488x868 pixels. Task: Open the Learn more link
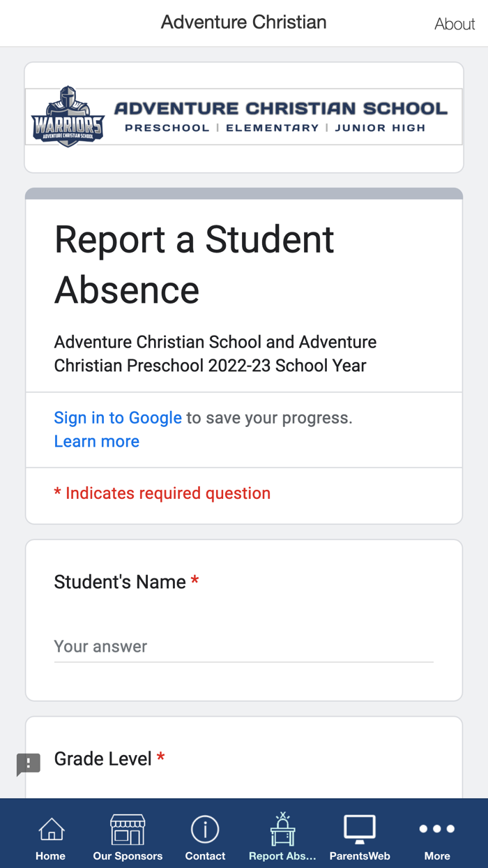coord(96,441)
